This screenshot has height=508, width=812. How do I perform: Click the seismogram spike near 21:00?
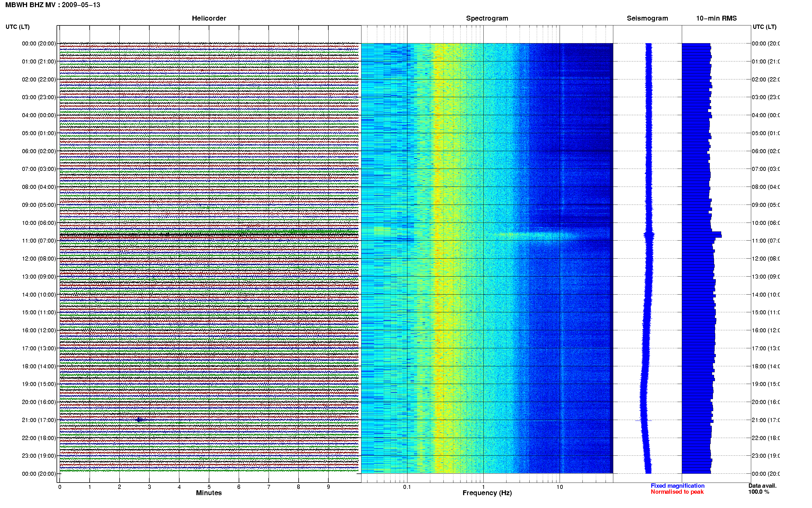click(643, 421)
